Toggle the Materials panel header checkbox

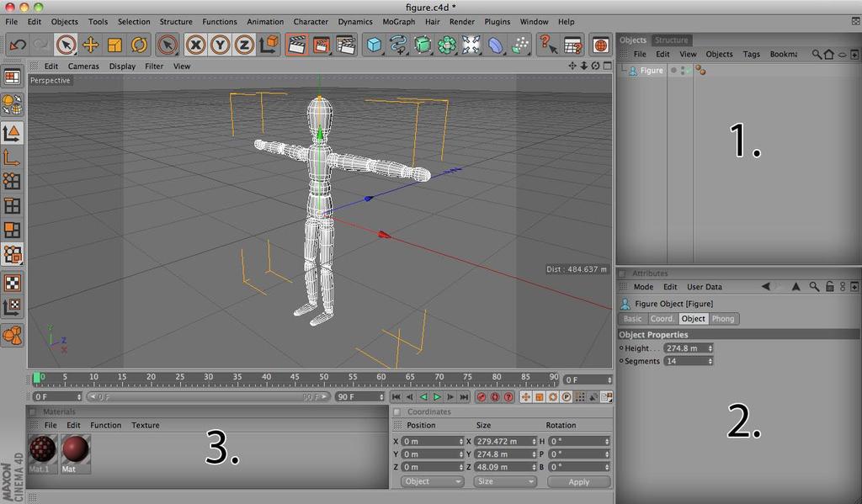click(33, 411)
